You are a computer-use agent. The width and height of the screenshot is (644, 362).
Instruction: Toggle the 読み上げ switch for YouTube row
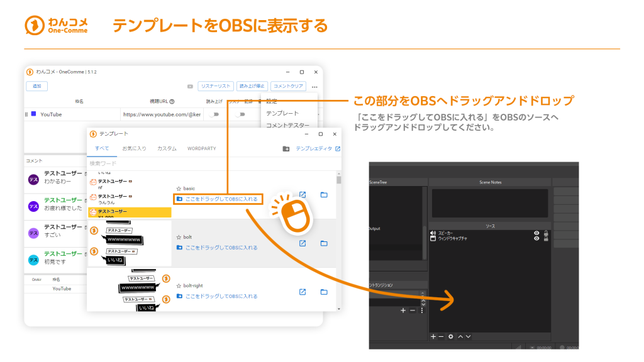[214, 114]
